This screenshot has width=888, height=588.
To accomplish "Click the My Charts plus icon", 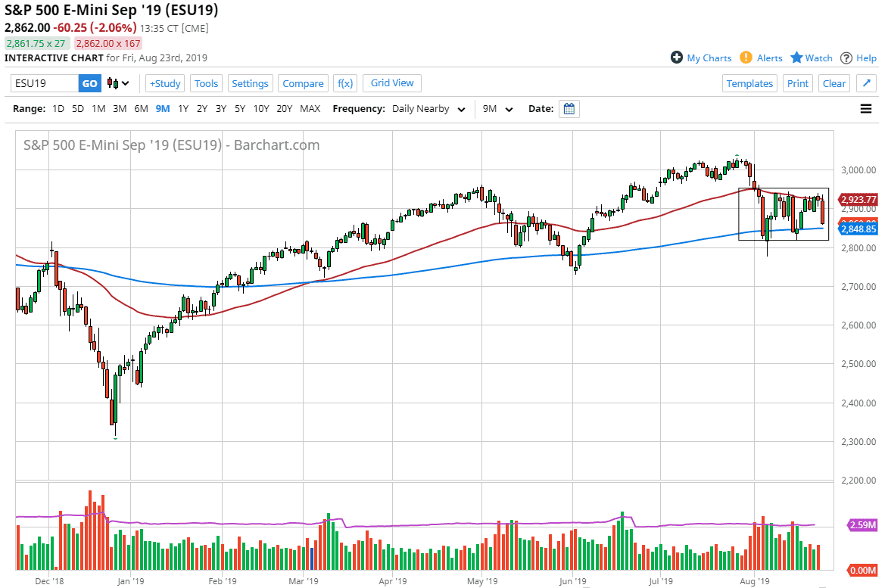I will tap(678, 58).
